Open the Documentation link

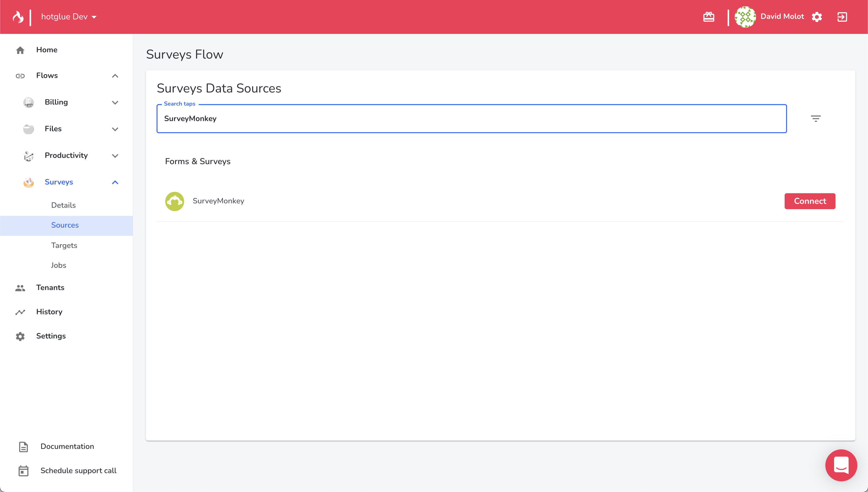tap(67, 446)
